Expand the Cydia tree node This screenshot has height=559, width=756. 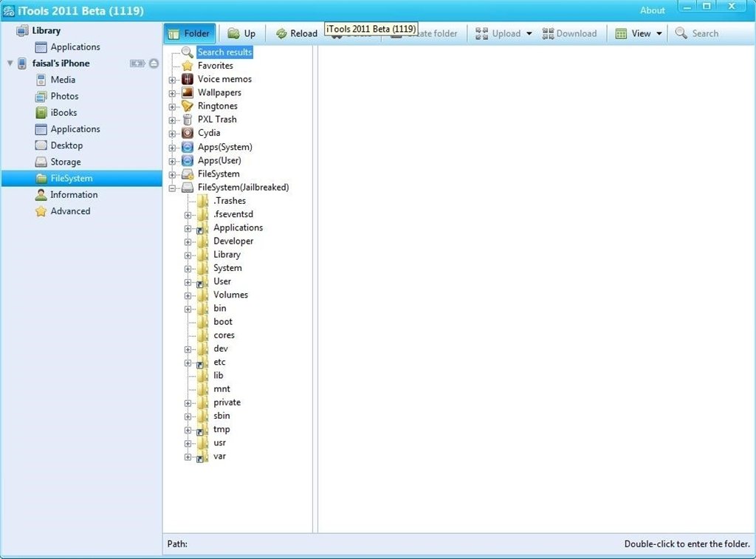172,134
